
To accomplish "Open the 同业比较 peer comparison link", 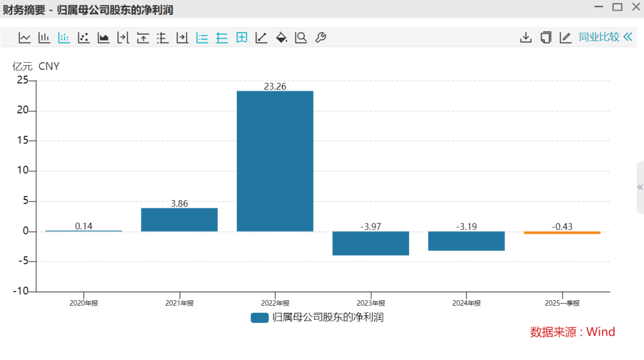I will (599, 37).
